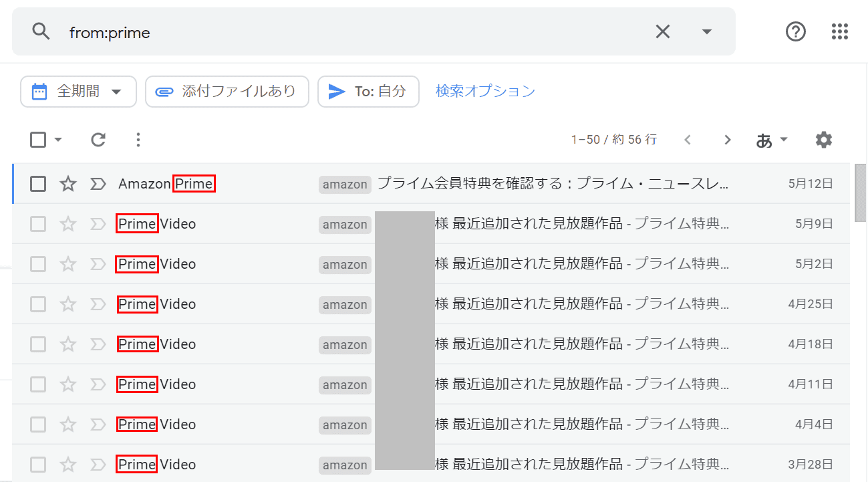Check the 4月18日 Prime Video email checkbox

click(38, 344)
